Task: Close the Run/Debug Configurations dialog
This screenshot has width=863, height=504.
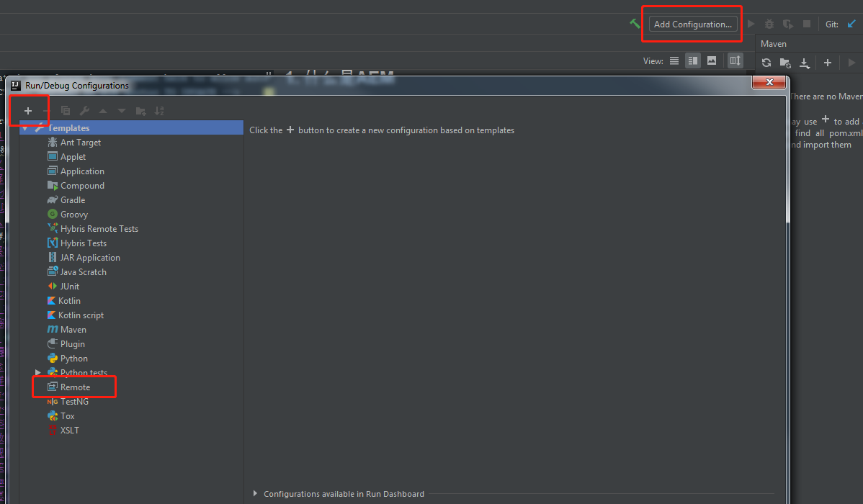Action: pos(769,82)
